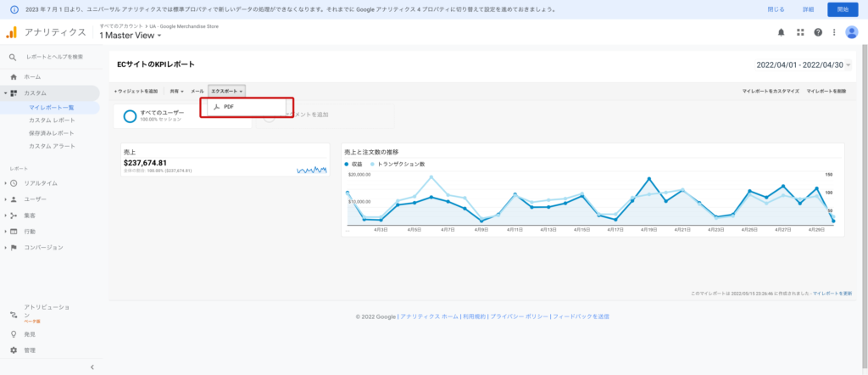Open アトリビューション beta section
Viewport: 868px width, 375px height.
[47, 314]
